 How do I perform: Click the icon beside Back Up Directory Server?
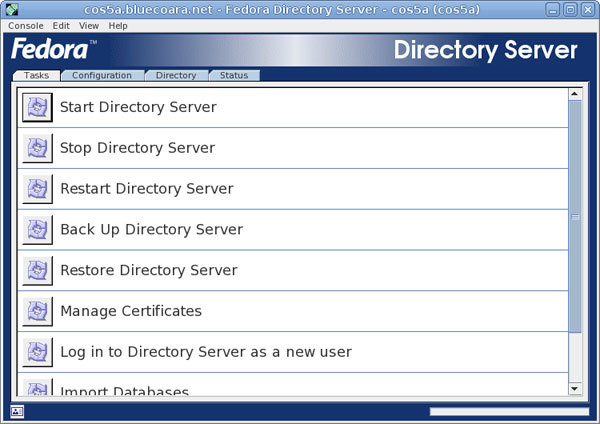[x=37, y=230]
